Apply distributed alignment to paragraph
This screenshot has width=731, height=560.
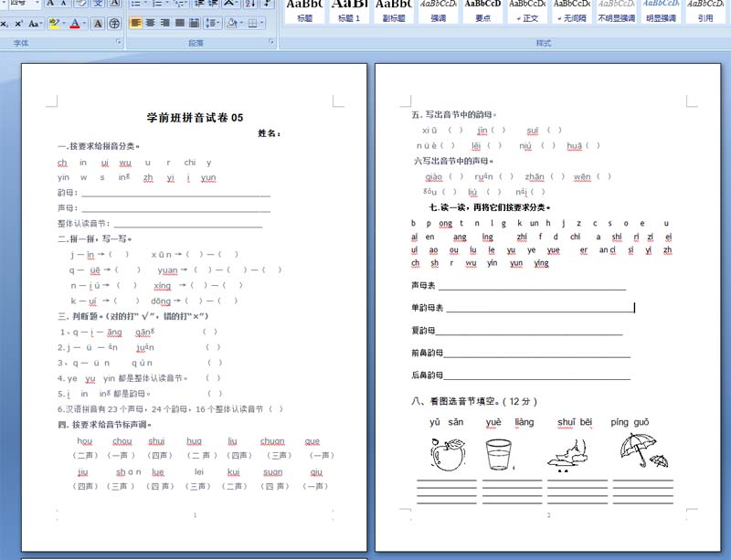point(195,23)
